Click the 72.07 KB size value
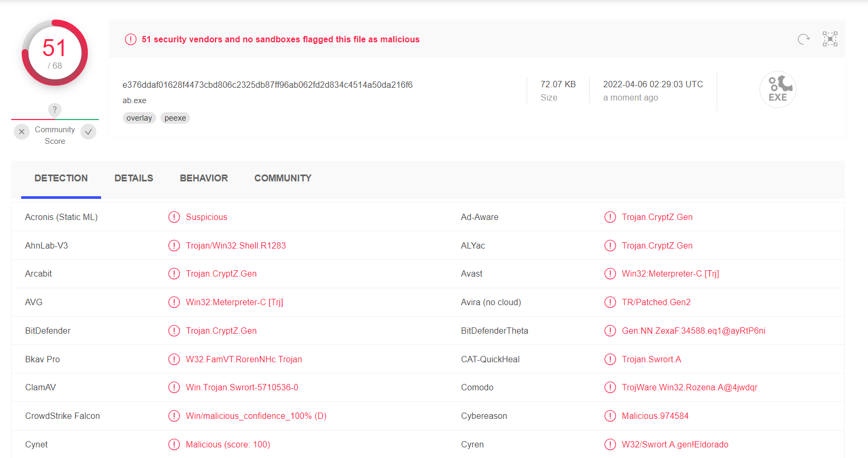This screenshot has height=458, width=868. pyautogui.click(x=558, y=85)
